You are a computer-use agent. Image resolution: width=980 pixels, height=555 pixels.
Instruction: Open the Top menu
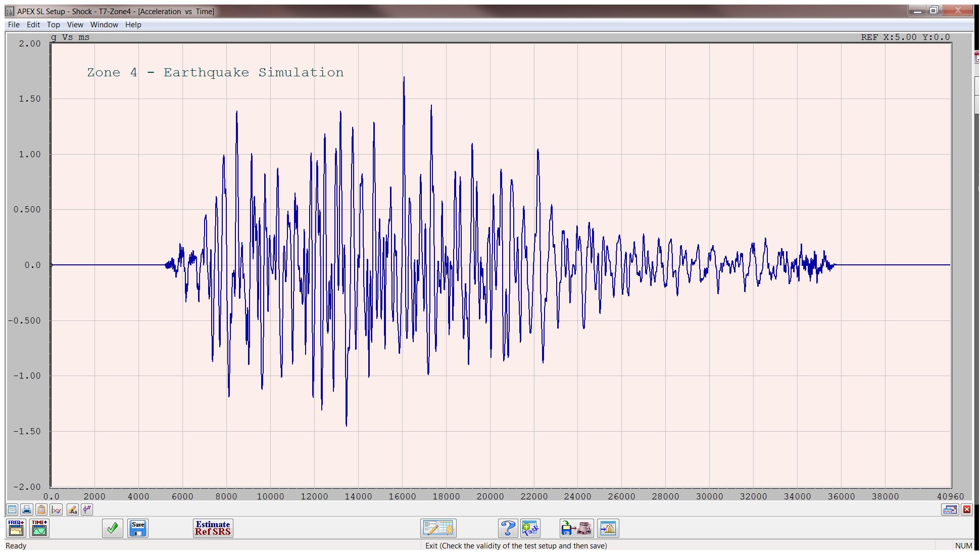(x=53, y=25)
